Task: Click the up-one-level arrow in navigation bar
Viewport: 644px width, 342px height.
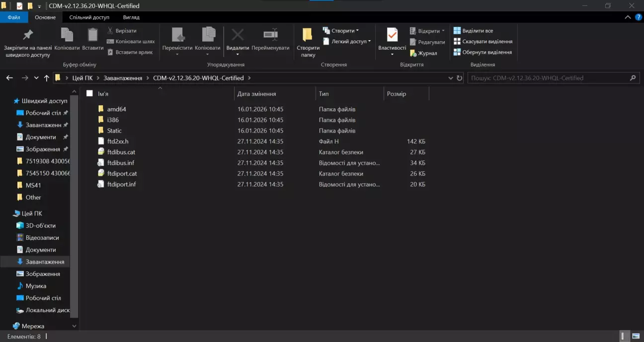Action: (x=47, y=78)
